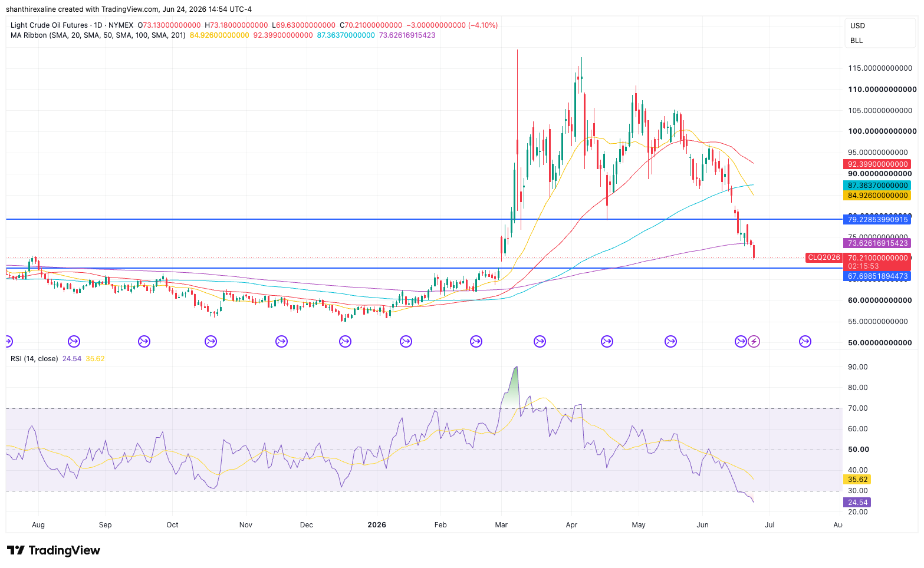Click the contract switch icon between Nov and Dec
The image size is (924, 568).
(x=281, y=341)
